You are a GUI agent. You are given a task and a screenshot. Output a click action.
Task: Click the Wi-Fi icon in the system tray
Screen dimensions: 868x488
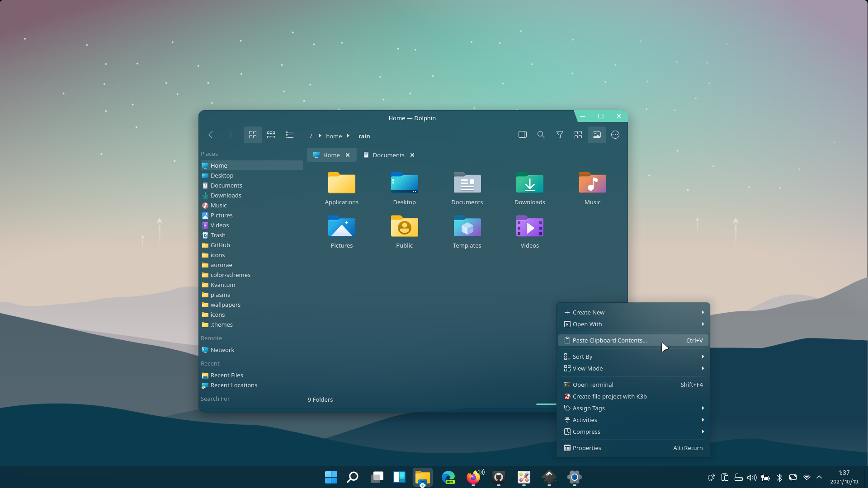[807, 478]
